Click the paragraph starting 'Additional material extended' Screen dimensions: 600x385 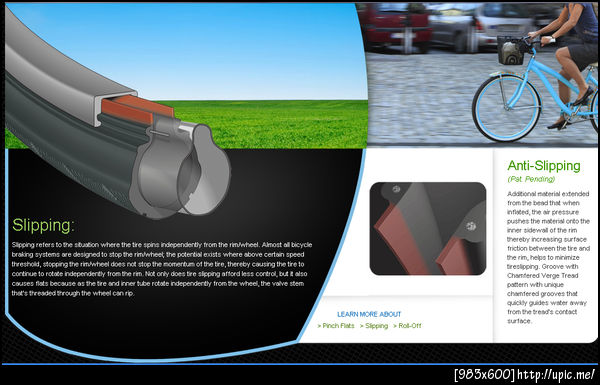click(548, 257)
